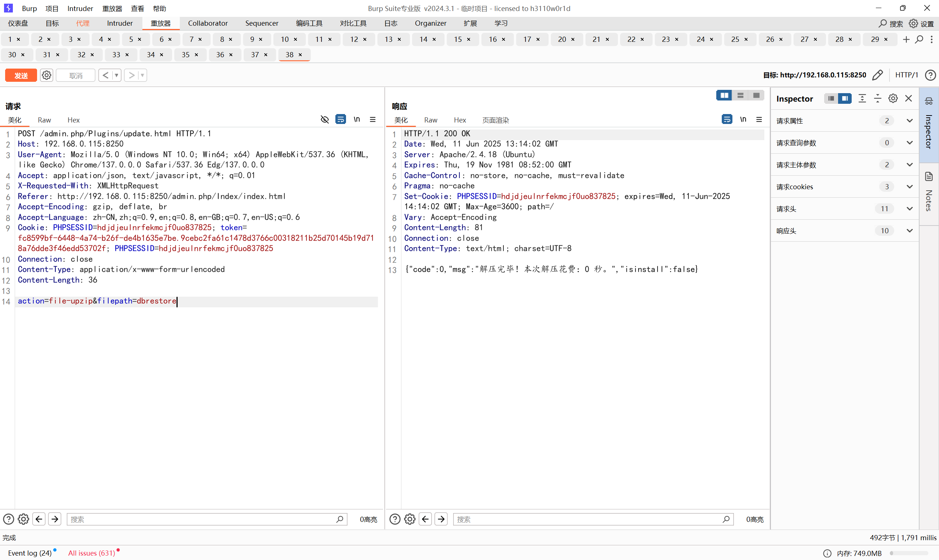Open send settings gear next to 发送
This screenshot has width=939, height=560.
(x=47, y=75)
